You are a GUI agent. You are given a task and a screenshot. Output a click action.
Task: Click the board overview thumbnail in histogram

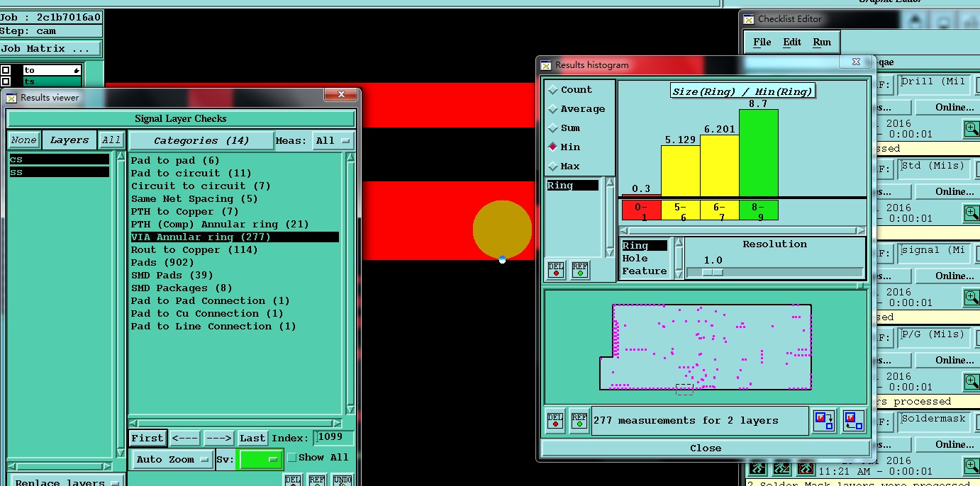pos(706,346)
